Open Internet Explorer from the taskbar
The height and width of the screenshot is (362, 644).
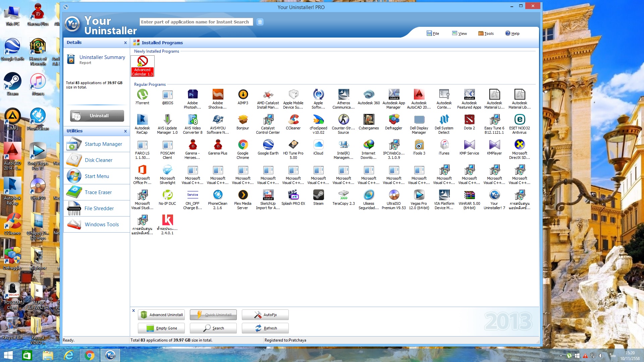pyautogui.click(x=69, y=355)
